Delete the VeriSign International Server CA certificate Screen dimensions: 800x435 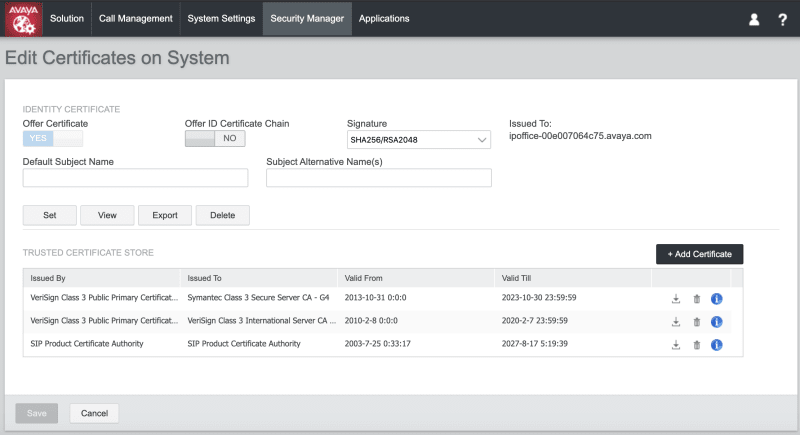click(x=696, y=322)
